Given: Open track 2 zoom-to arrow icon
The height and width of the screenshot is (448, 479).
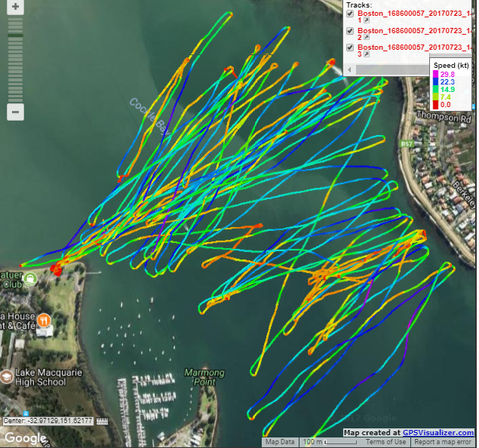Looking at the screenshot, I should click(367, 38).
